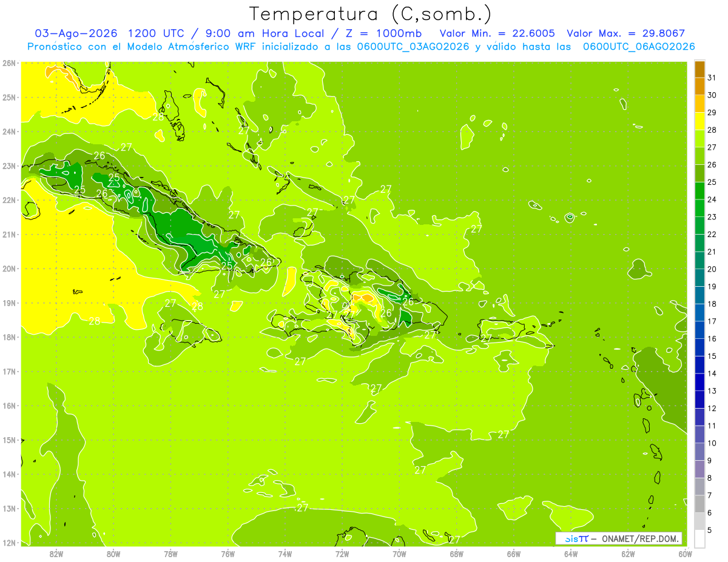Image resolution: width=728 pixels, height=562 pixels.
Task: Click the latitude label '19N'
Action: point(9,303)
